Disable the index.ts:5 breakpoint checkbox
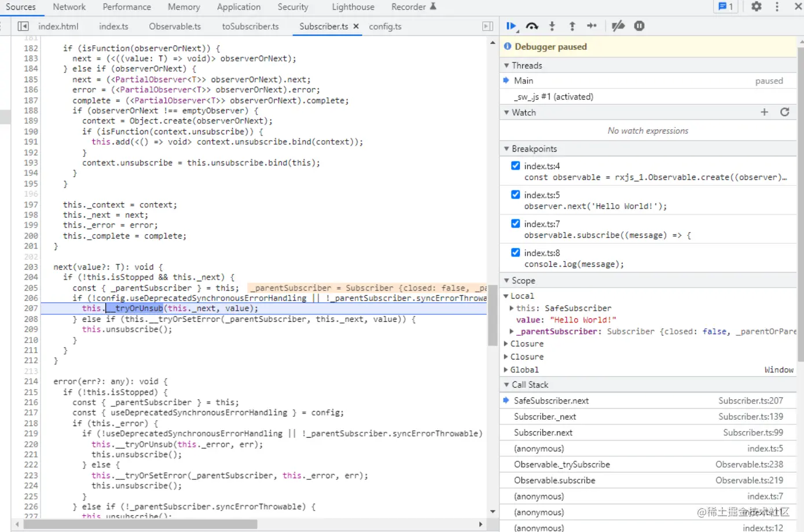Screen dimensions: 804x532 [515, 195]
